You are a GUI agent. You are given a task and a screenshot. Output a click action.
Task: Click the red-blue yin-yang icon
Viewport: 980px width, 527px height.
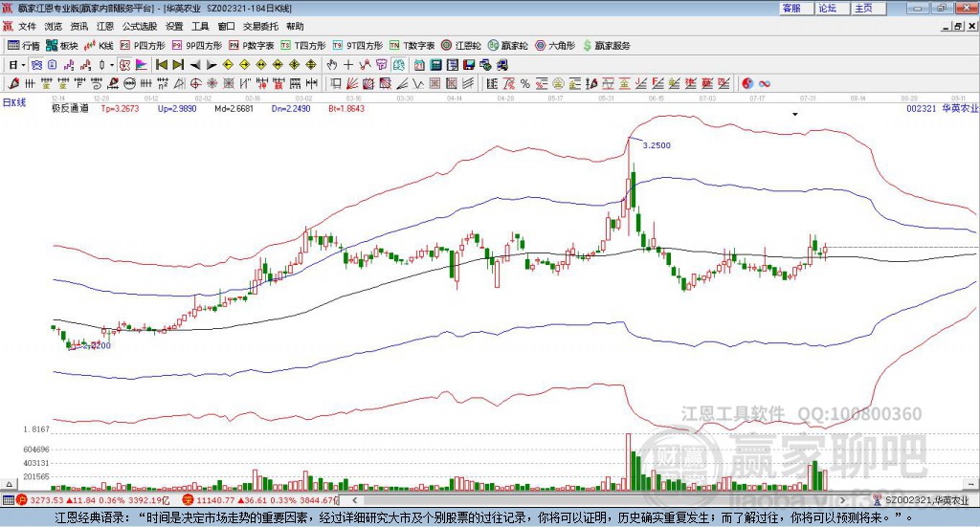pyautogui.click(x=747, y=83)
